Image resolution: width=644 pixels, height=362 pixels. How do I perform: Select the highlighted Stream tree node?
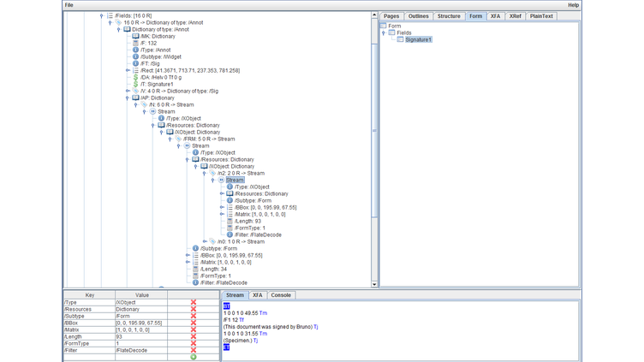pos(235,180)
